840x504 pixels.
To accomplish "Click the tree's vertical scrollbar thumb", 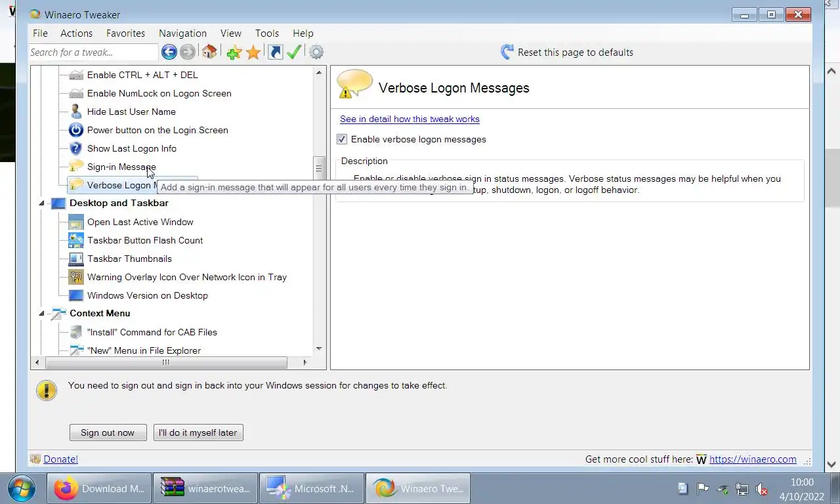I will 319,169.
